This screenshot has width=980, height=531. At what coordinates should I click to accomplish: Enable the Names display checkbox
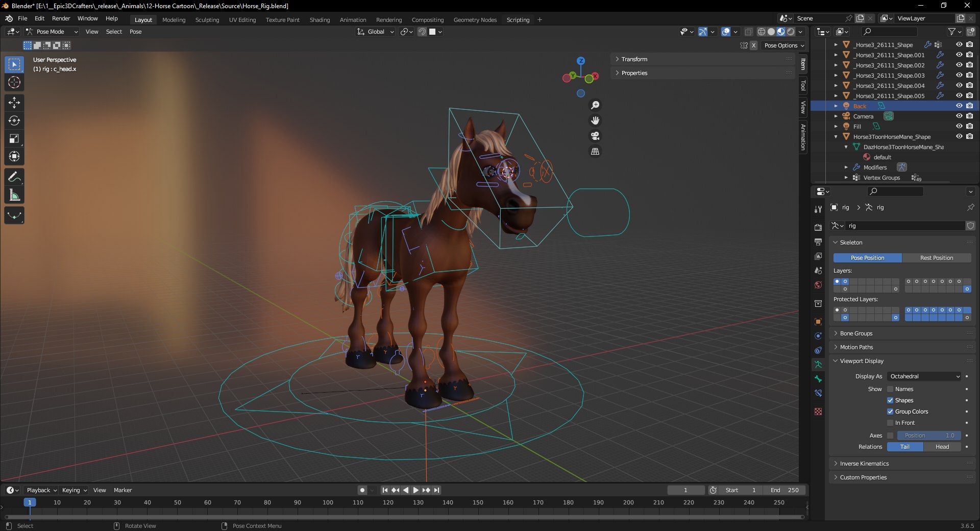890,389
